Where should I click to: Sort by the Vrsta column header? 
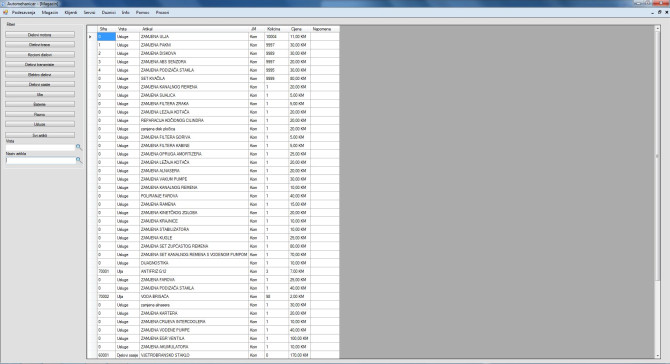click(x=127, y=29)
